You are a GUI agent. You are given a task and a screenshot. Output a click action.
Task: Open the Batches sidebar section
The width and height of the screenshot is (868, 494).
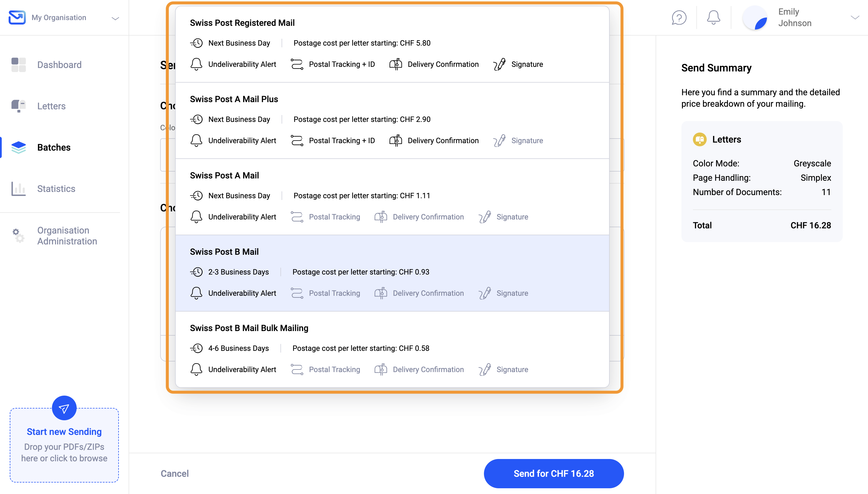[x=54, y=147]
